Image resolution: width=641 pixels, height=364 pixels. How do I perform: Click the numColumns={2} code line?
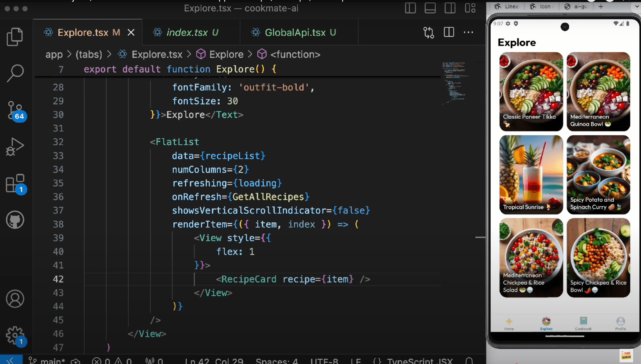click(210, 169)
